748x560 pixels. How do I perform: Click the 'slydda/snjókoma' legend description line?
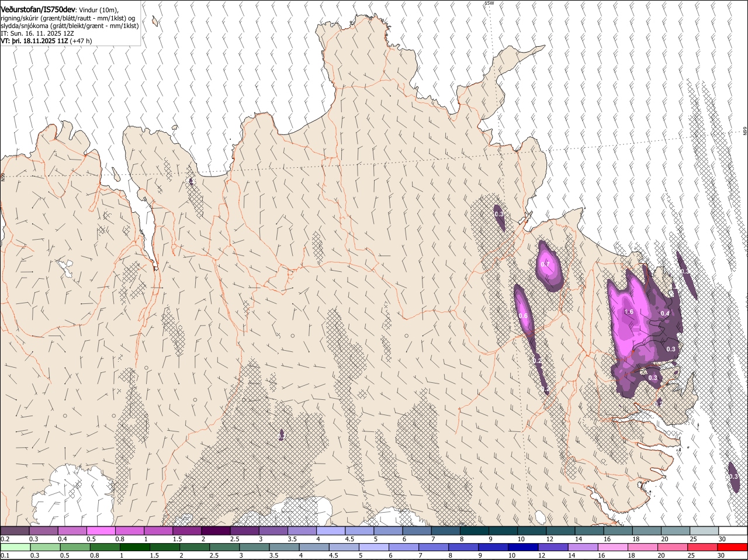coord(70,26)
